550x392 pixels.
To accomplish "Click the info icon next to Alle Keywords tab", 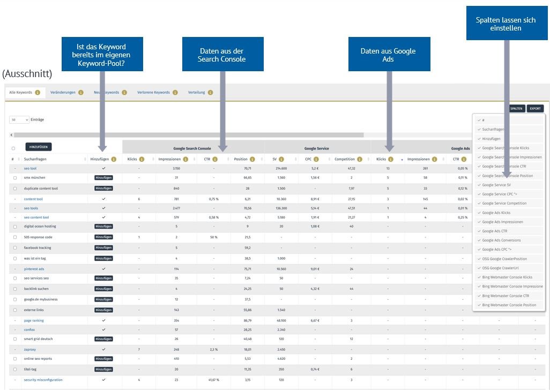I will point(37,92).
